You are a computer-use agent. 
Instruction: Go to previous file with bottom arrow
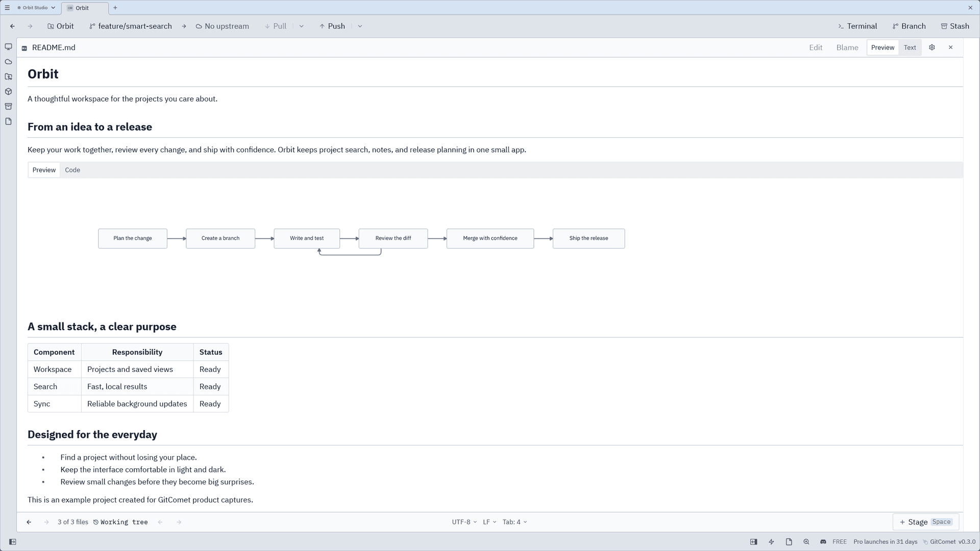(x=29, y=522)
